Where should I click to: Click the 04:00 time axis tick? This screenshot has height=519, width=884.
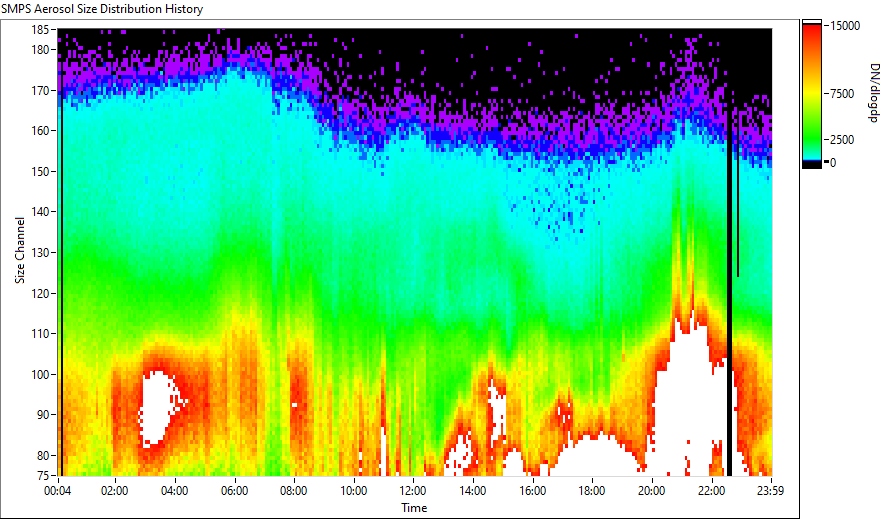click(174, 491)
